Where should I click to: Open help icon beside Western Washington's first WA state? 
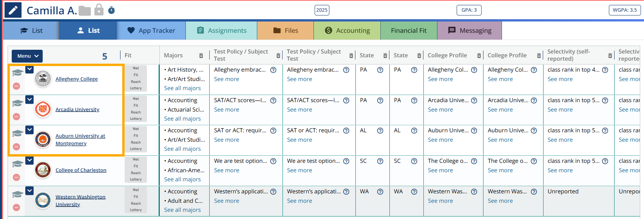coord(380,191)
